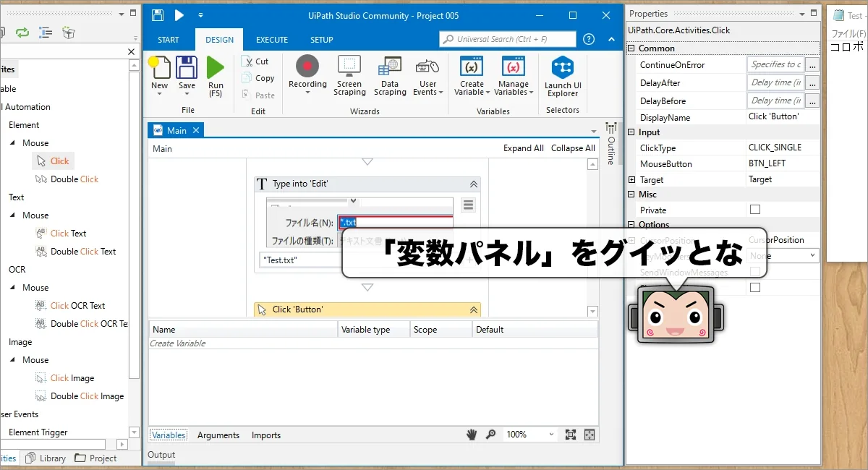Click the Universal Search box
Screen dimensions: 868x470
[x=508, y=39]
